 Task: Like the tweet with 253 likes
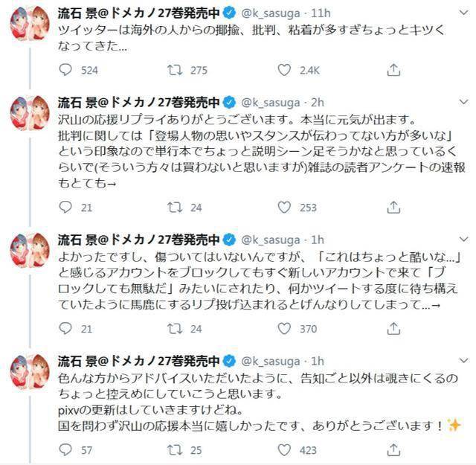point(283,208)
